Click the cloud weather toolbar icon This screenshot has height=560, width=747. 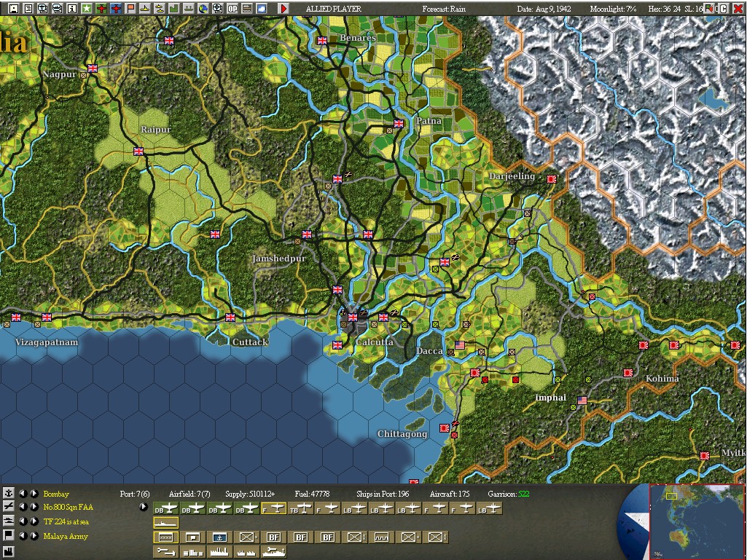(262, 8)
